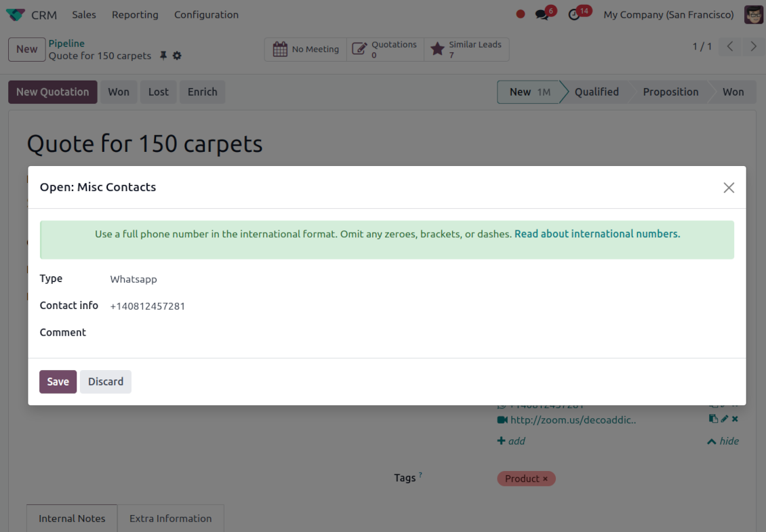Save the Misc Contacts record

[x=58, y=382]
